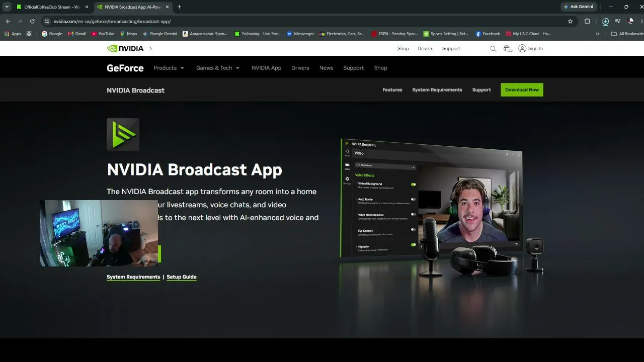Open Shop in the GeForce menu

click(380, 68)
